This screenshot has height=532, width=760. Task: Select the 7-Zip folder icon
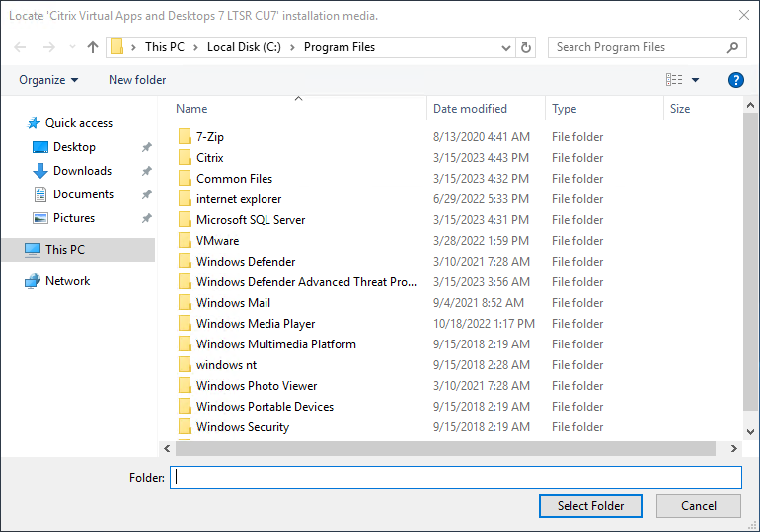click(x=185, y=136)
